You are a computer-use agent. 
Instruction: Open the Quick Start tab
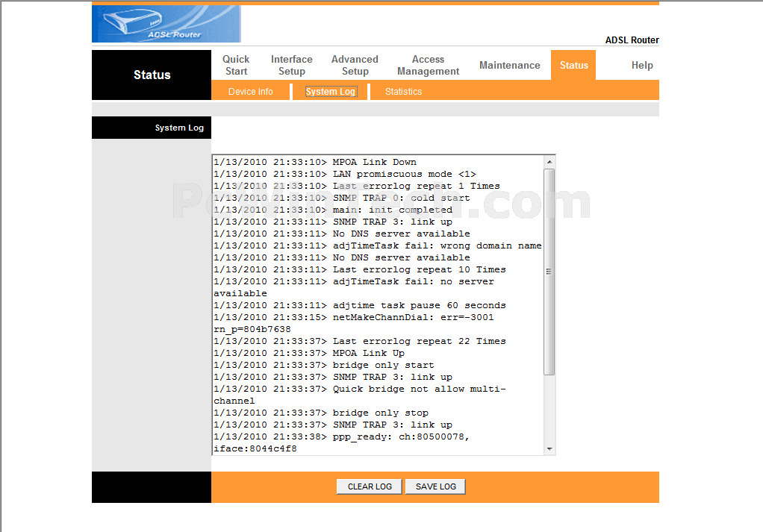(x=236, y=65)
